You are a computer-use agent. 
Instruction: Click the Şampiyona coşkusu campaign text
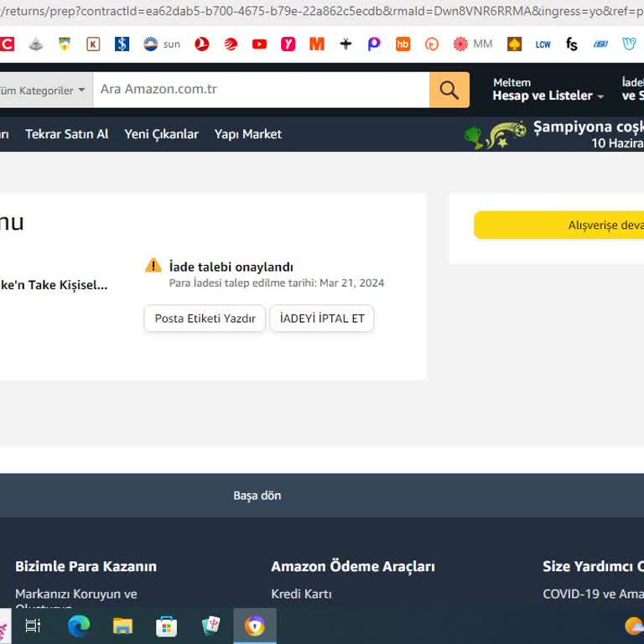coord(588,127)
